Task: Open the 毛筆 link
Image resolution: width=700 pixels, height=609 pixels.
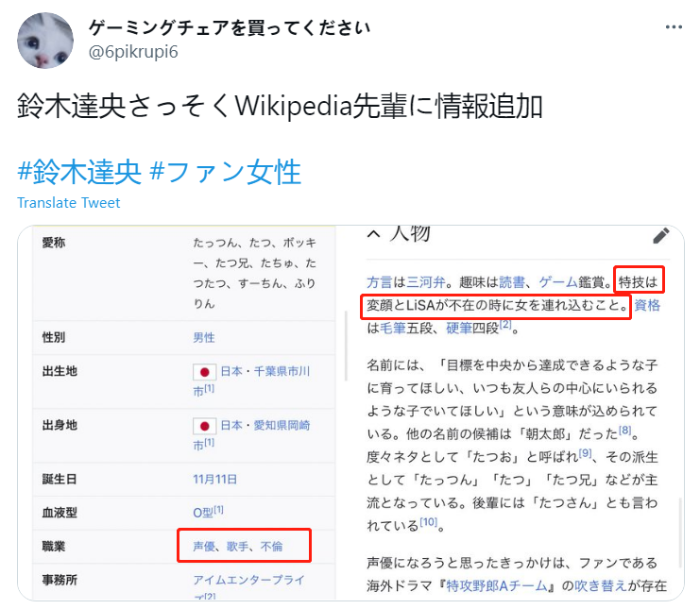Action: (393, 329)
